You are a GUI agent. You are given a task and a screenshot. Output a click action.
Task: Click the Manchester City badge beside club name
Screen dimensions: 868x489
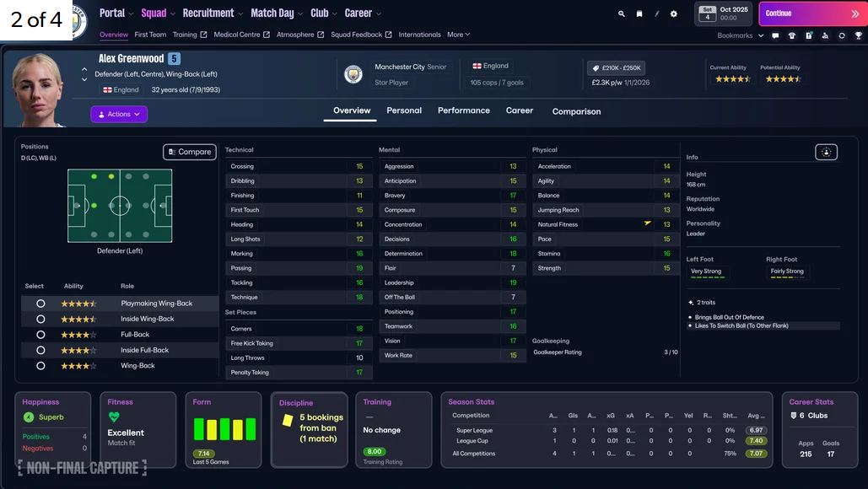[x=353, y=74]
